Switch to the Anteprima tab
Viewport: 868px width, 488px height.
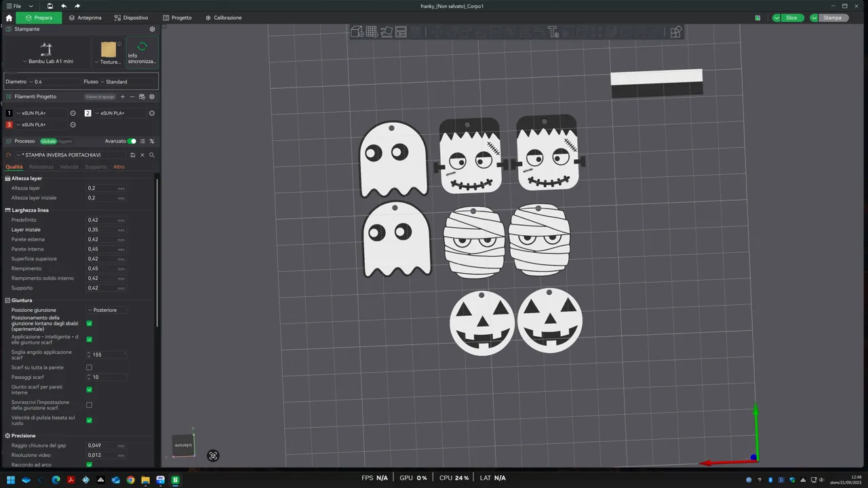[x=85, y=18]
